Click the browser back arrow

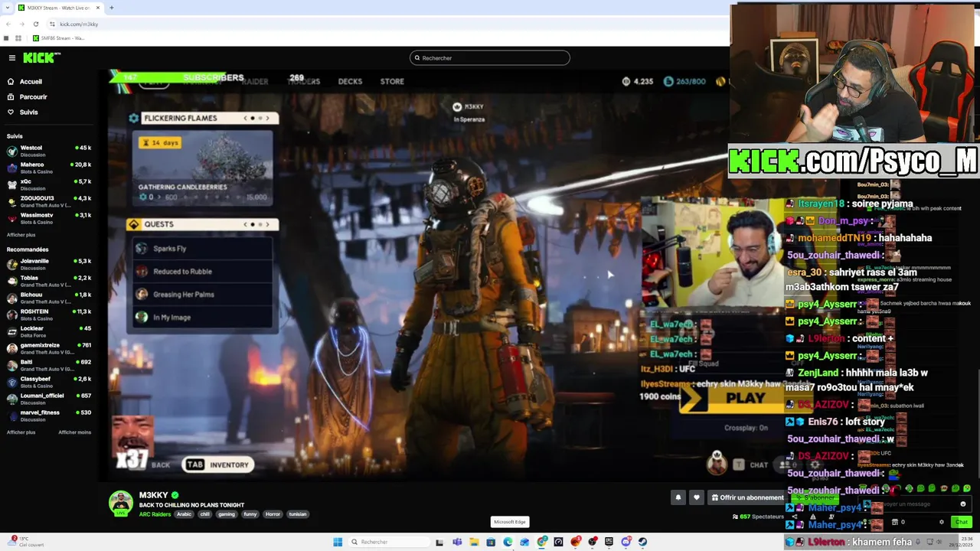[x=8, y=24]
